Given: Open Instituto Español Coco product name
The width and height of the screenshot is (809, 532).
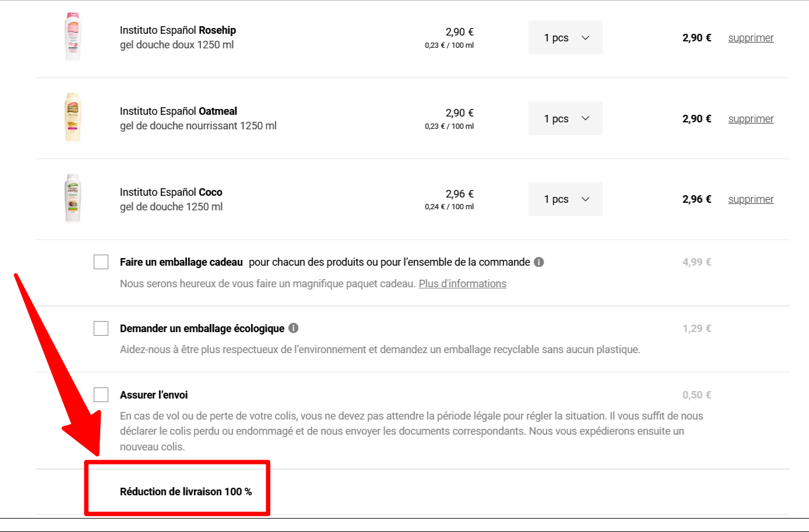Looking at the screenshot, I should coord(171,192).
